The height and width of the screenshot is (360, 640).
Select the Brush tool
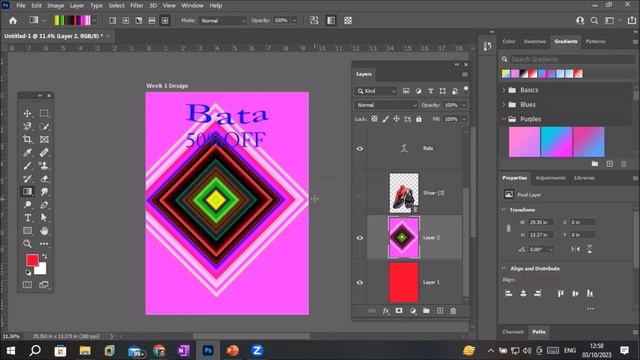(x=27, y=166)
